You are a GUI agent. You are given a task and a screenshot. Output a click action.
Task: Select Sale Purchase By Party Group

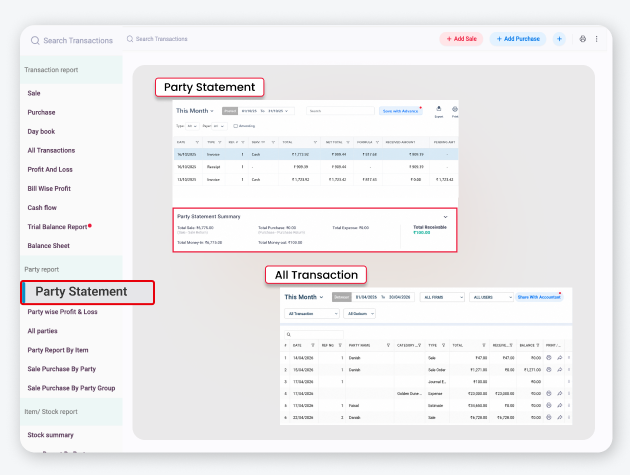(x=71, y=388)
